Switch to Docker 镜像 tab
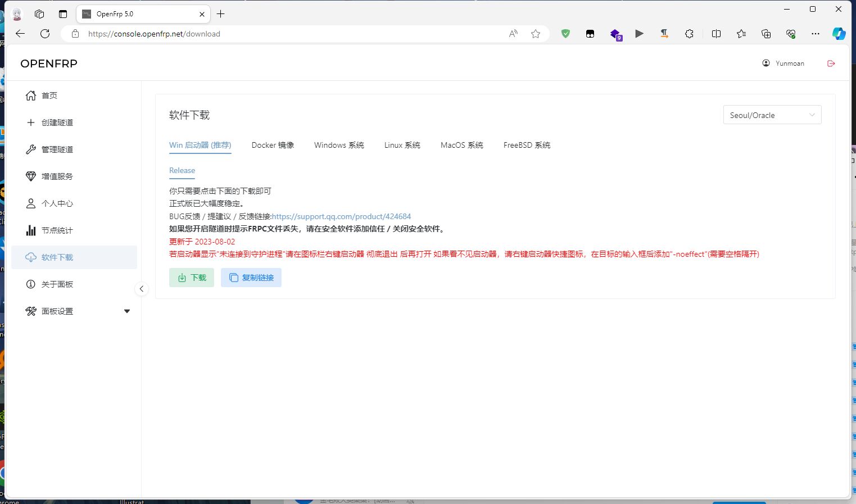 [x=273, y=145]
